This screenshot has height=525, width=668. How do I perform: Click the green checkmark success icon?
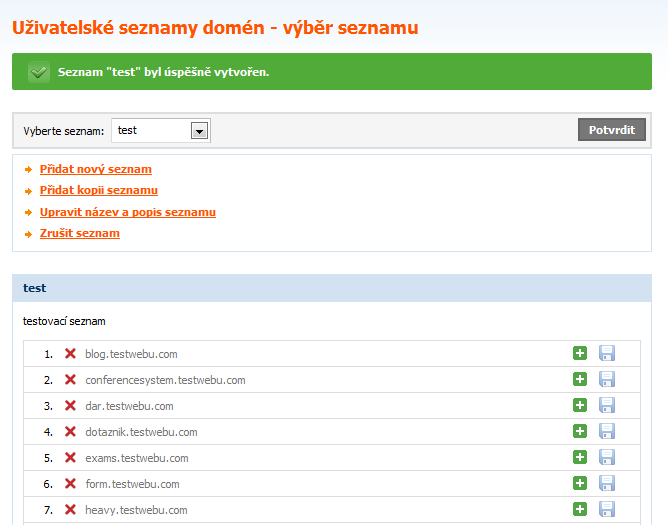[39, 72]
